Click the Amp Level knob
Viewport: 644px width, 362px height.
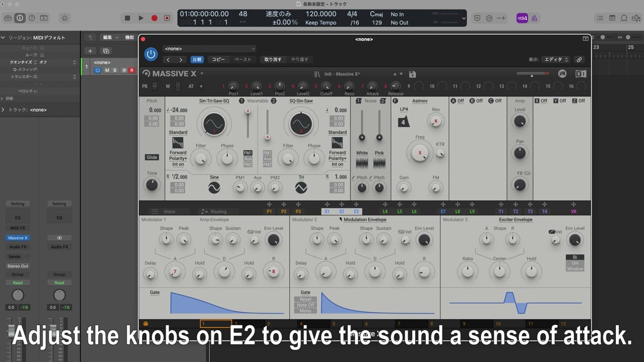click(x=520, y=121)
